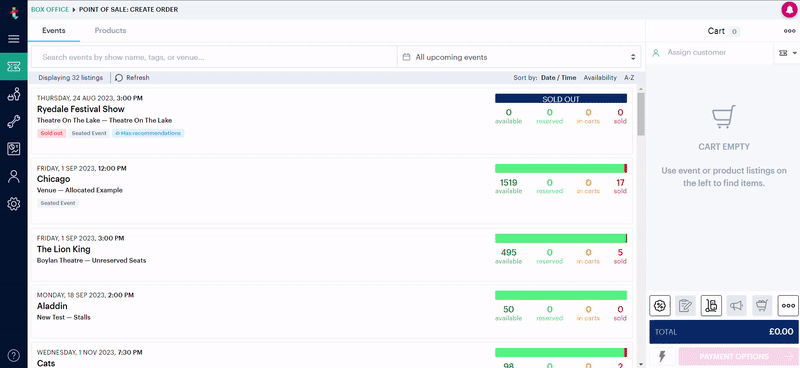Screen dimensions: 800x368
Task: Click the Displaying 32 listings text
Action: pos(70,78)
